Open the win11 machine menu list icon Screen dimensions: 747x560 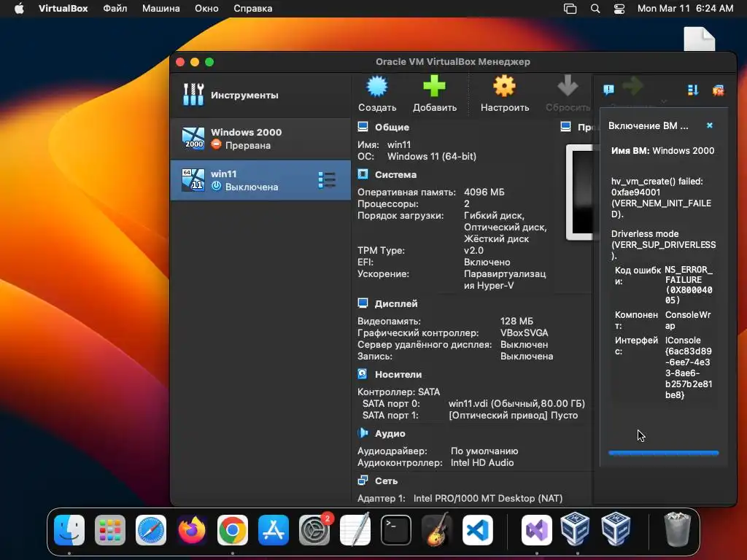click(x=327, y=180)
